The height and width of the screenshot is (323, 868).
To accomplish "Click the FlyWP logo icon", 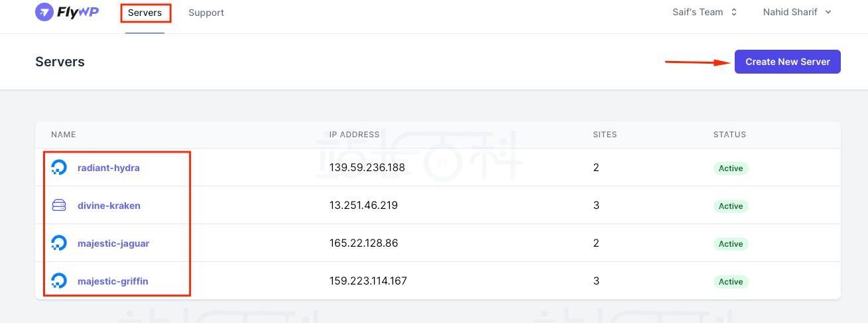I will (44, 12).
